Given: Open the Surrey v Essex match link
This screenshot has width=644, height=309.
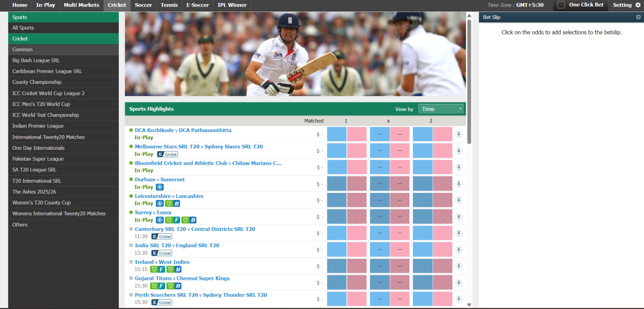Looking at the screenshot, I should coord(153,213).
